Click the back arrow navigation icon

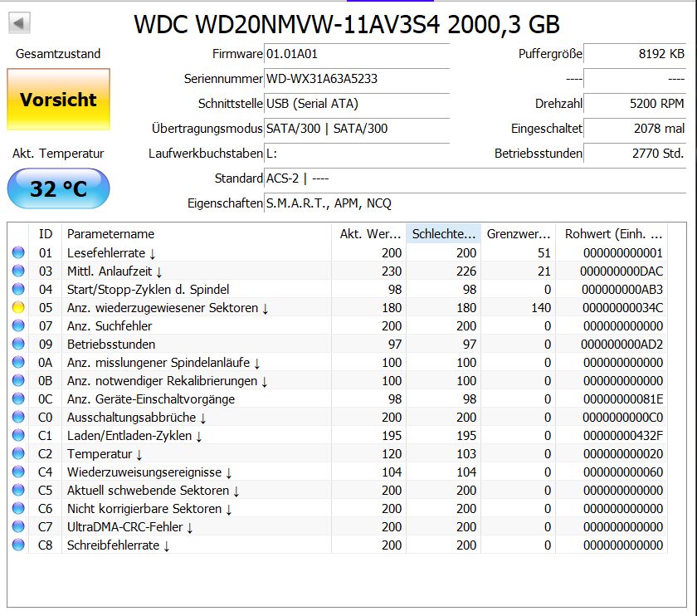[x=17, y=21]
